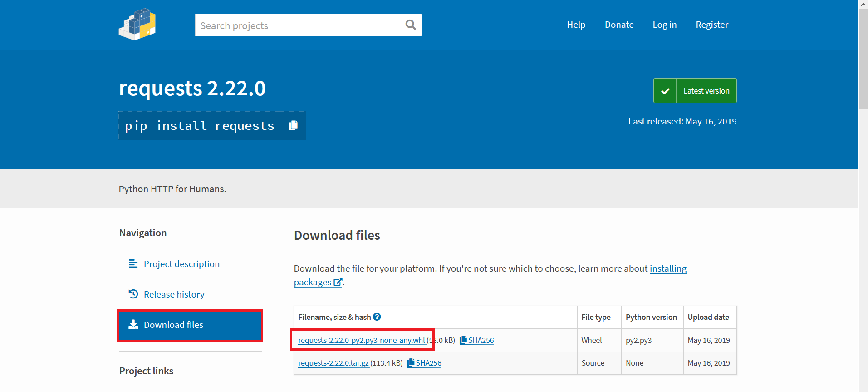Download requests-2.22.0-py2.py3-none-any.whl
868x392 pixels.
tap(362, 340)
